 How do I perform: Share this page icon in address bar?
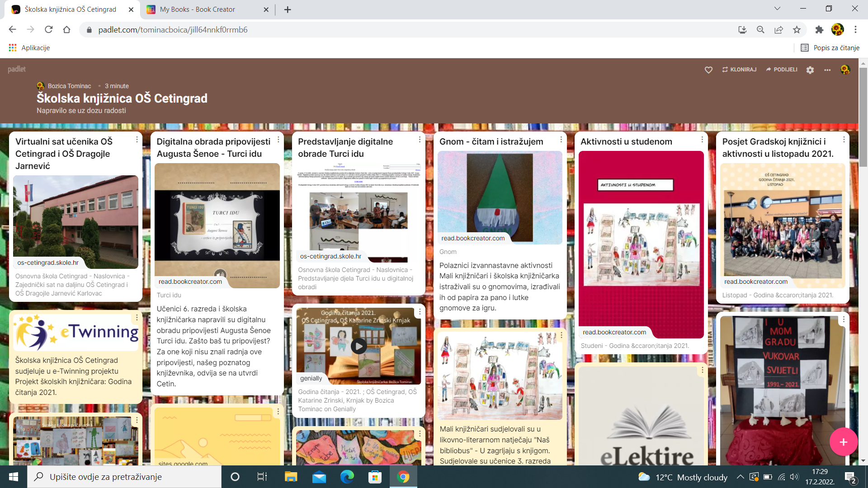[x=778, y=30]
